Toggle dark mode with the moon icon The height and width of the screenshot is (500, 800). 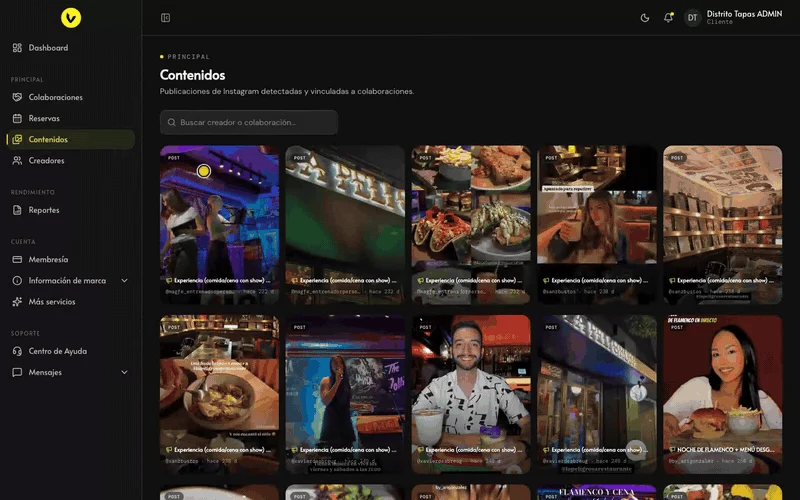pos(645,18)
